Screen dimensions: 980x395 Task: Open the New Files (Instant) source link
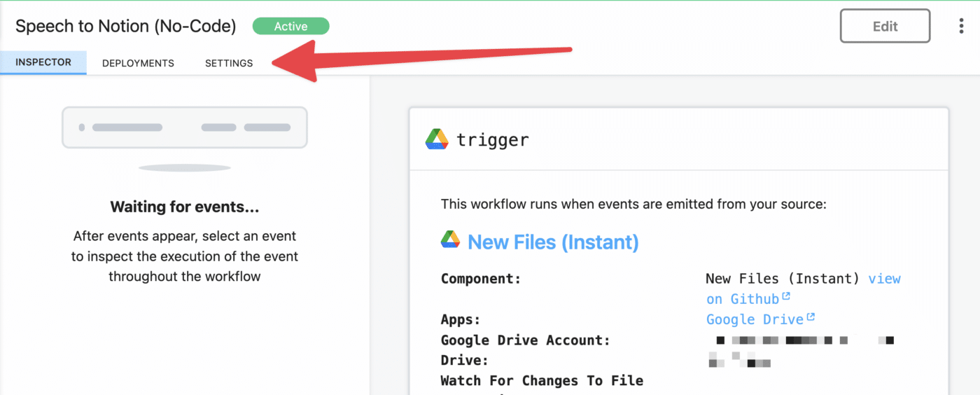553,242
